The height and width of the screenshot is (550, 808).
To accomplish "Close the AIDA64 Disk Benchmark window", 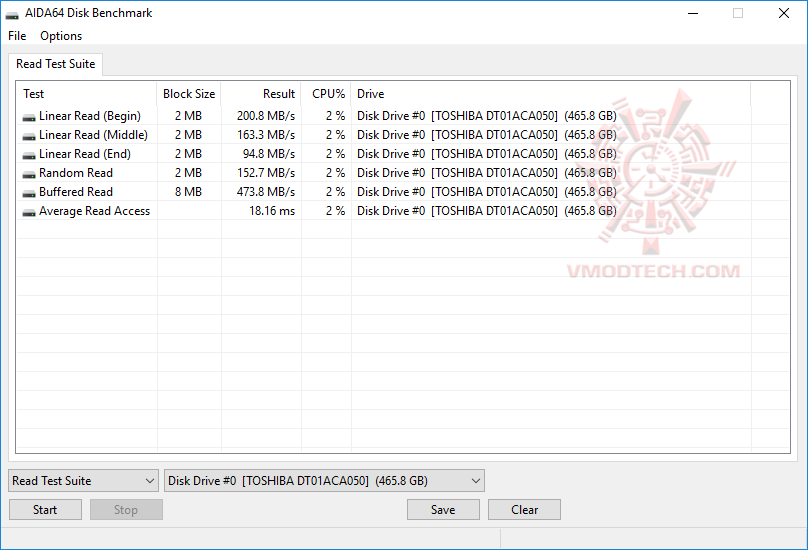I will [x=784, y=13].
